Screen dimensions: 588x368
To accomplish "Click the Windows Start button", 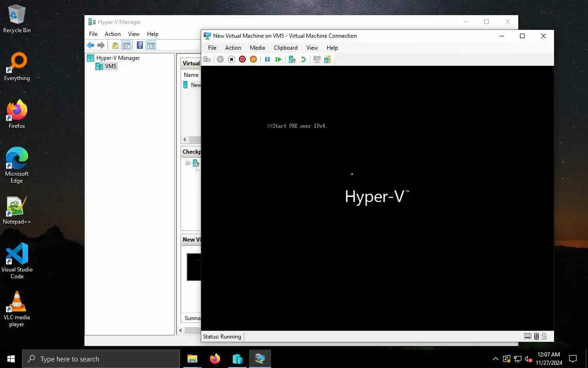I will coord(11,359).
